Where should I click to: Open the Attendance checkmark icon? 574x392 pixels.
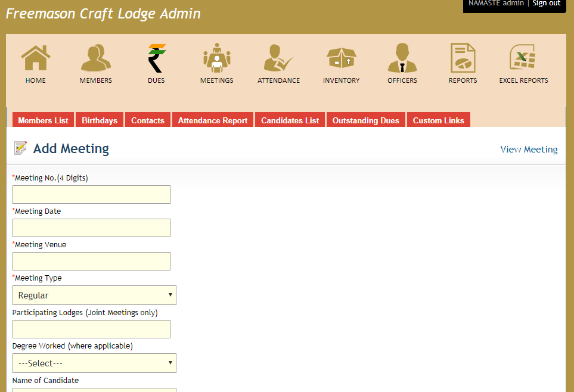coord(278,59)
